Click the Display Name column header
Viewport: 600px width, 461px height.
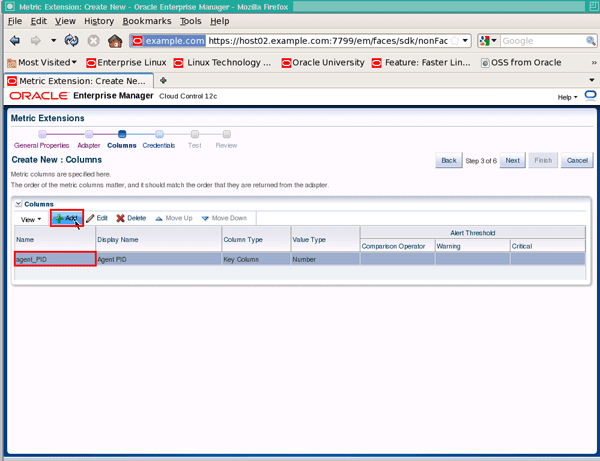158,239
